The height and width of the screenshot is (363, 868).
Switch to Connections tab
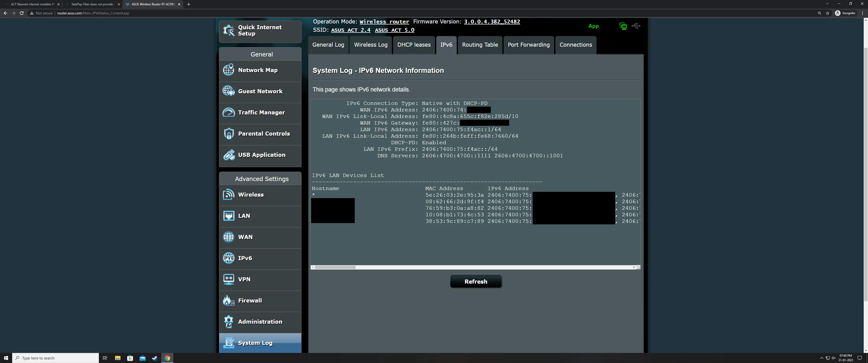(576, 45)
